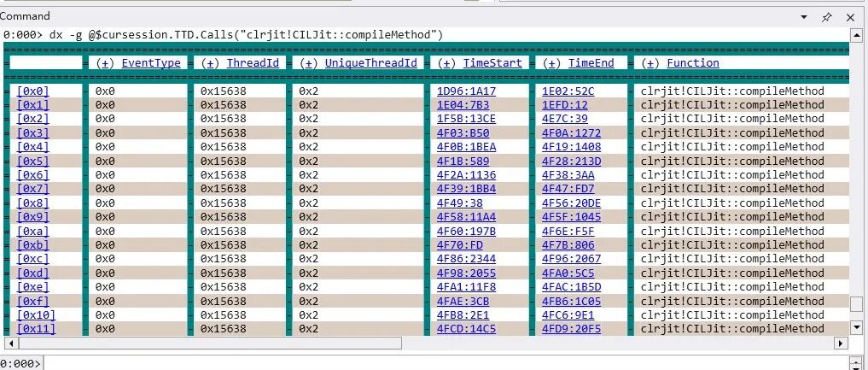Screen dimensions: 868x370
Task: Open the [0xb] row entry
Action: click(32, 245)
